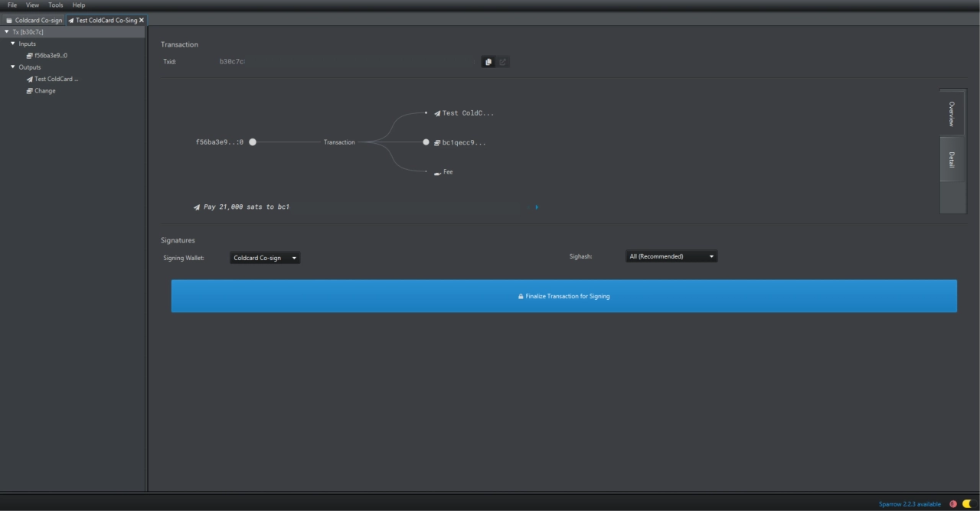Click the blue arrow at right of payment summary
The image size is (980, 511).
tap(537, 207)
